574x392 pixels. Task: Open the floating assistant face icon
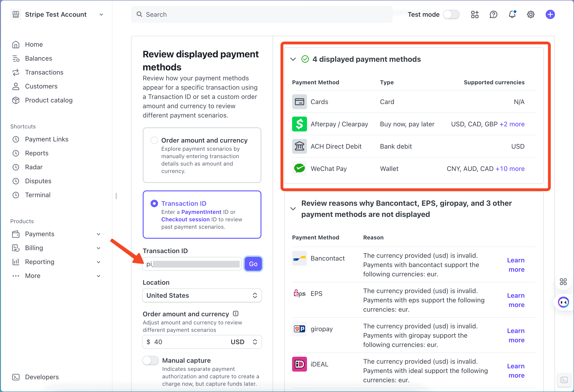pos(563,302)
